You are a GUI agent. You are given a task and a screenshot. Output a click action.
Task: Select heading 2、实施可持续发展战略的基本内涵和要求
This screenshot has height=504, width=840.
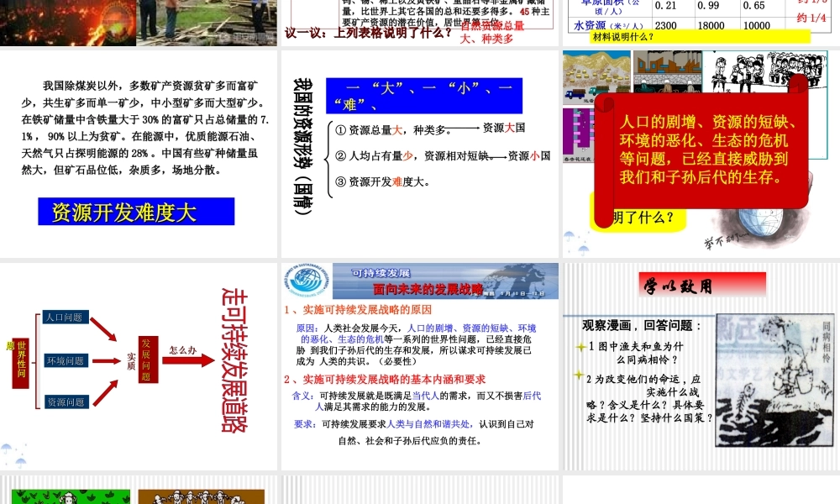[385, 379]
